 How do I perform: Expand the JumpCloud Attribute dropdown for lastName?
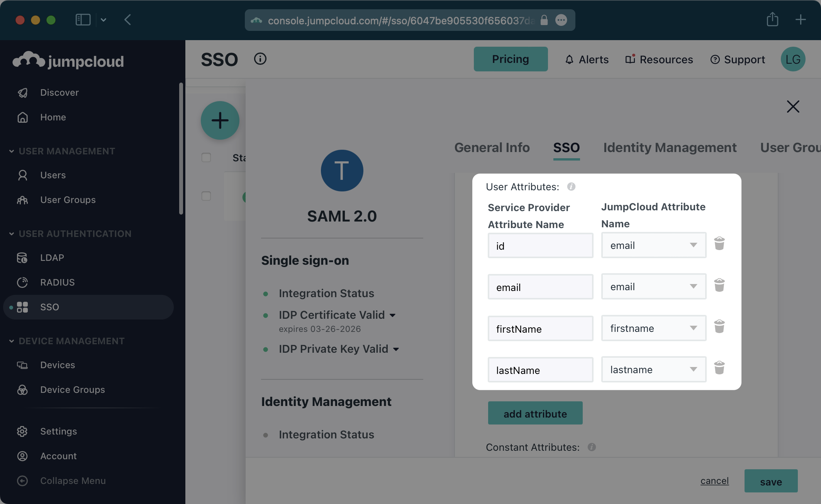point(694,369)
